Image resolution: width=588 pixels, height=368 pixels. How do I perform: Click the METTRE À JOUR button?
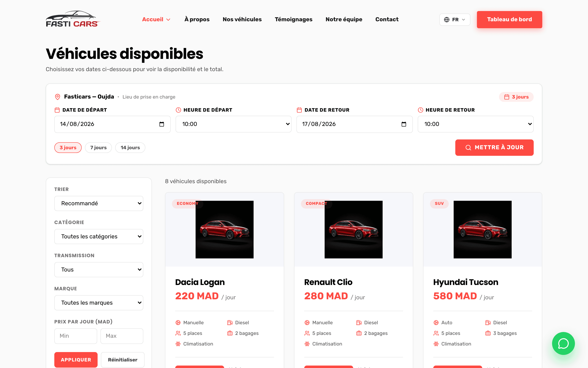(x=494, y=147)
